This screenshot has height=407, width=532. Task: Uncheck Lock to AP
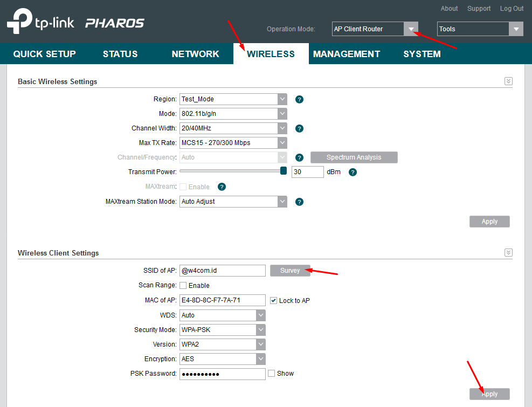[274, 300]
